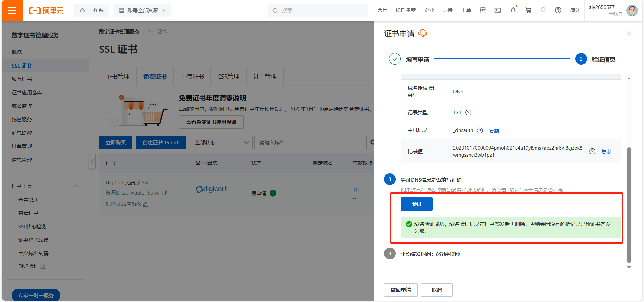Open the 企业 menu

(x=429, y=10)
